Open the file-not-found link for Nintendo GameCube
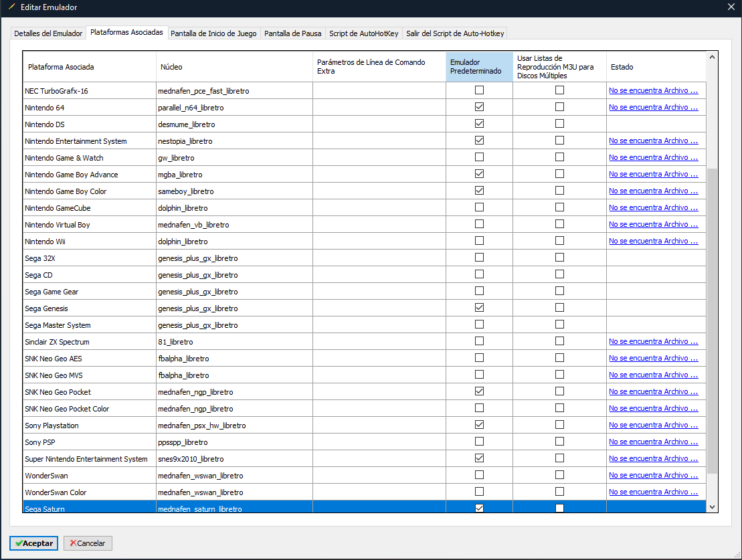This screenshot has height=560, width=742. pyautogui.click(x=654, y=207)
